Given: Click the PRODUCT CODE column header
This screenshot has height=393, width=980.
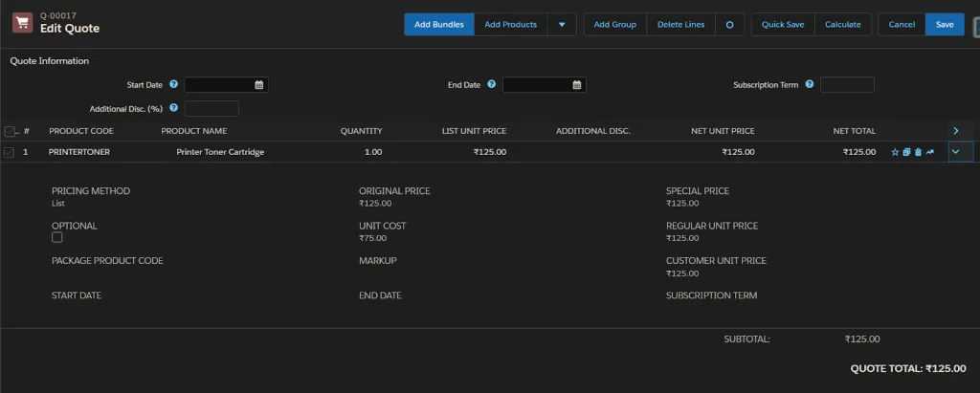Looking at the screenshot, I should (x=81, y=131).
